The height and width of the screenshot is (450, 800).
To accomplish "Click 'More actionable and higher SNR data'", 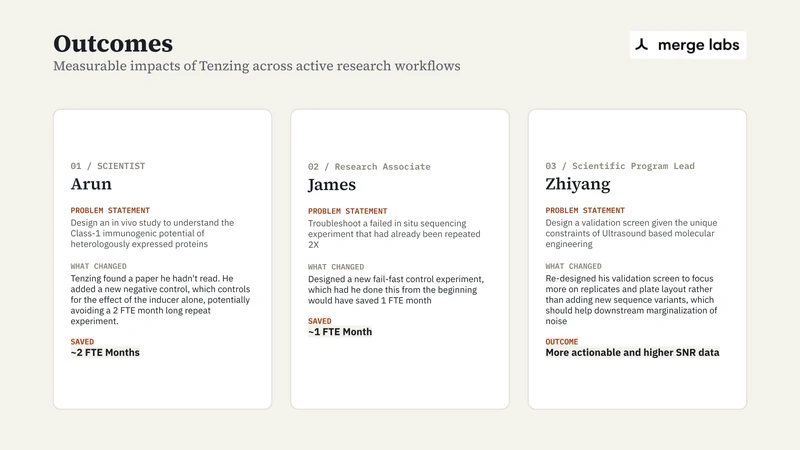I will [x=632, y=353].
